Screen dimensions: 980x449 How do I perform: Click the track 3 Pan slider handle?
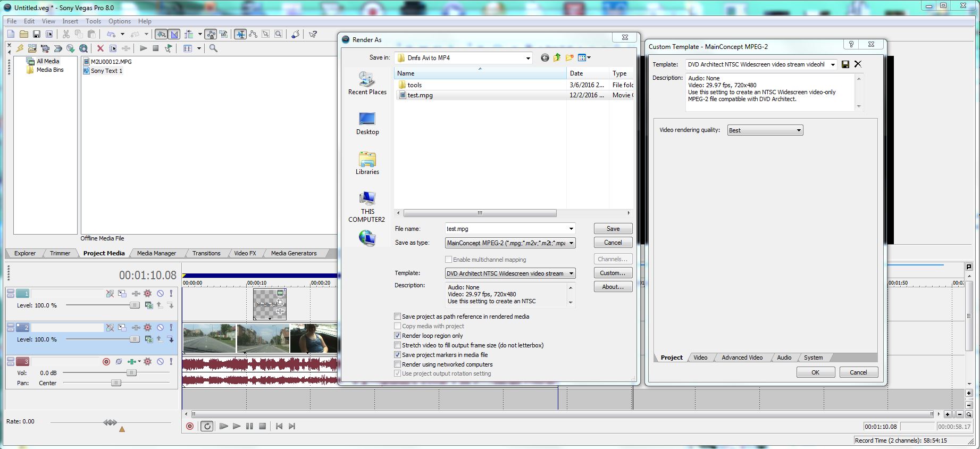[116, 383]
